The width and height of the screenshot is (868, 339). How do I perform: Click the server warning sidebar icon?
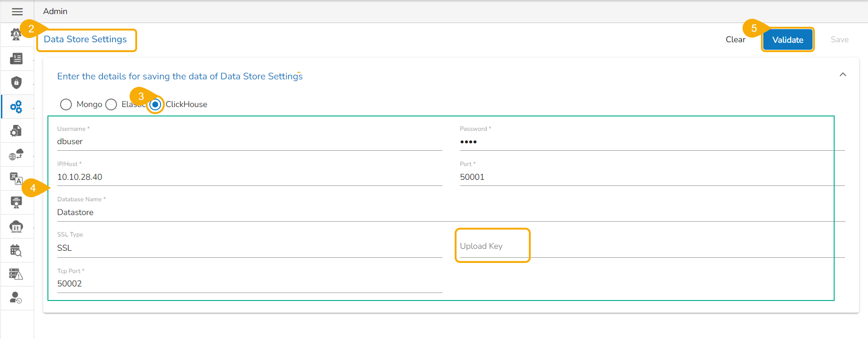[16, 274]
